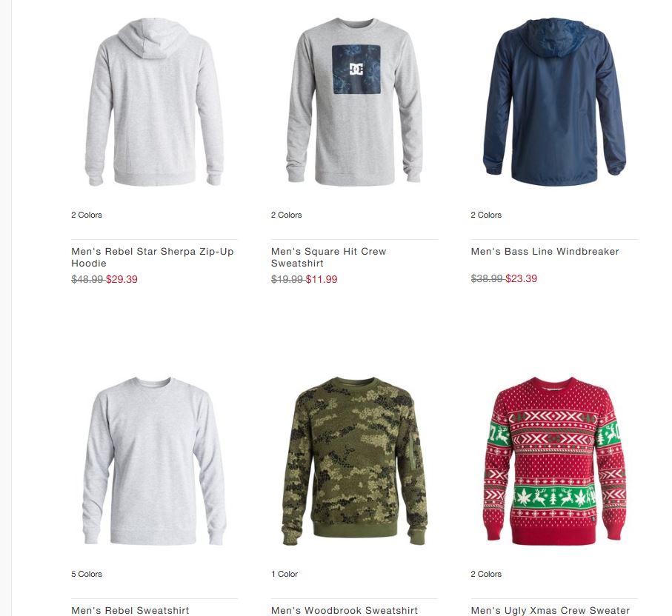Click Men's Rebel Sweatshirt title link

(130, 610)
